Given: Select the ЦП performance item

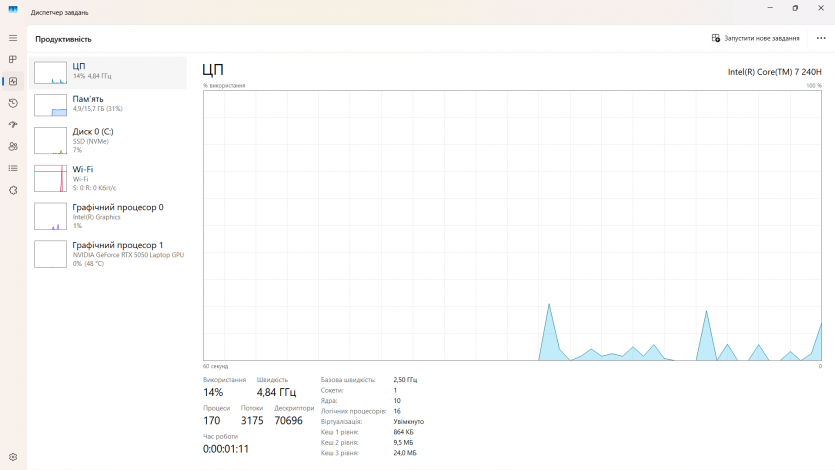Looking at the screenshot, I should click(x=108, y=71).
